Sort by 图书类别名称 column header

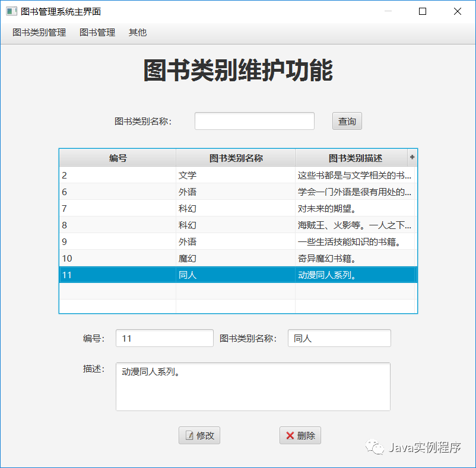pyautogui.click(x=236, y=158)
